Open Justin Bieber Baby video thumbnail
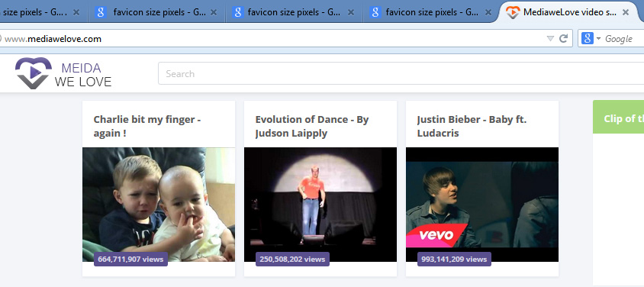 click(x=482, y=205)
